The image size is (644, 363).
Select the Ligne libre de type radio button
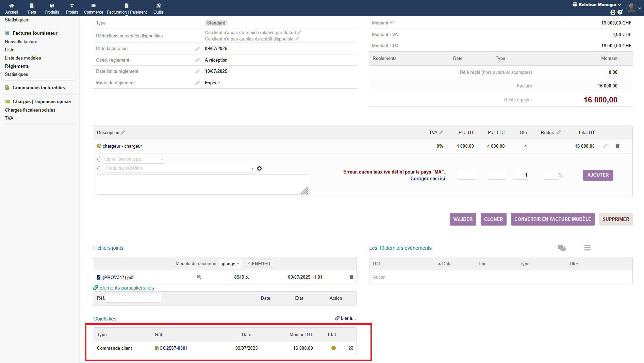[x=99, y=160]
